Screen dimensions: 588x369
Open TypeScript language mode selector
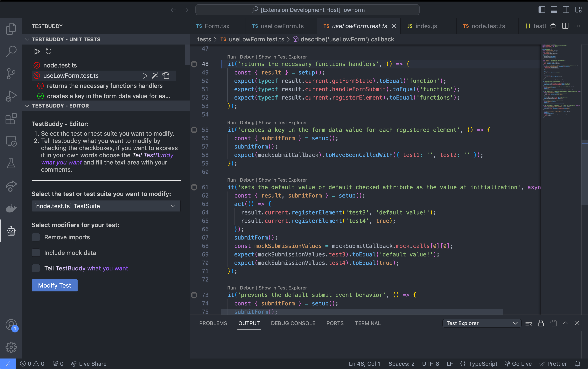(483, 364)
